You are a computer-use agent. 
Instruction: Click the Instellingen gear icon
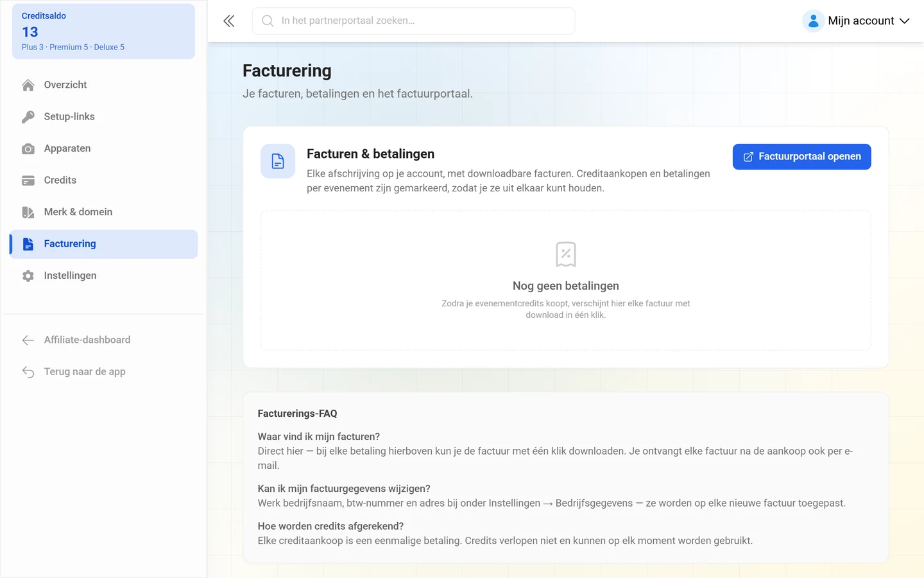[28, 276]
